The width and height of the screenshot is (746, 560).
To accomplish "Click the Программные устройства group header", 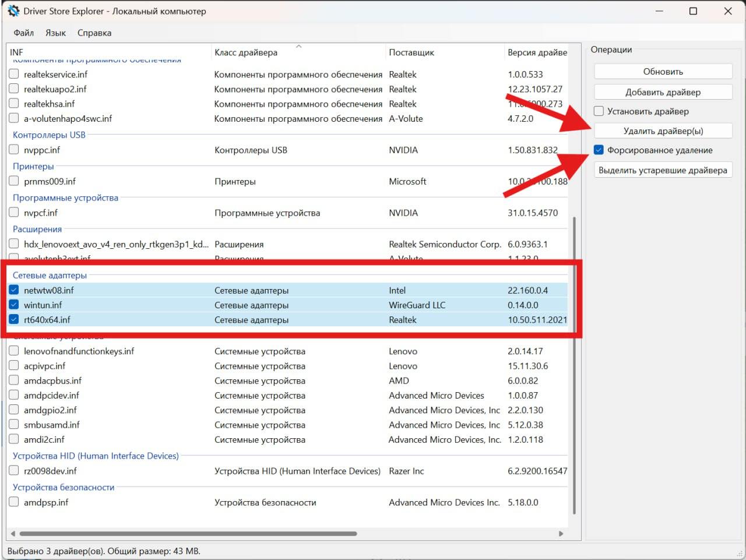I will pos(65,198).
